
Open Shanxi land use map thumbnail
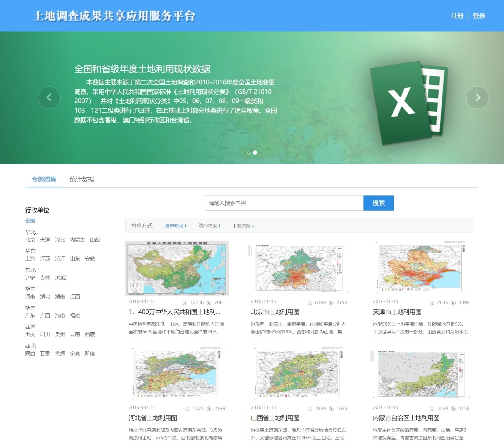[299, 374]
